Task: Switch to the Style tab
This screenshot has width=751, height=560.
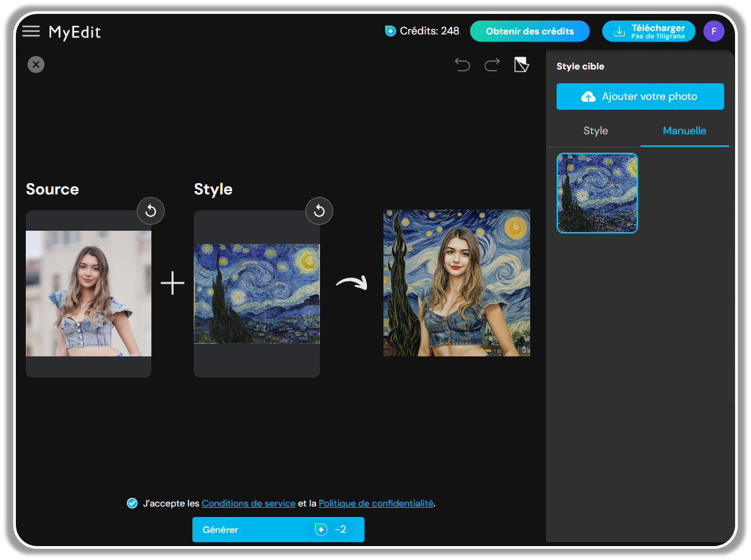Action: click(595, 131)
